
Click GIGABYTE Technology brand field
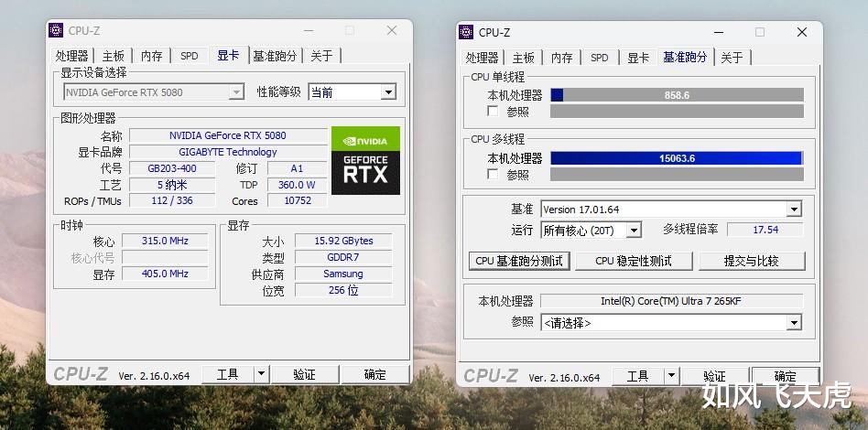(x=228, y=152)
